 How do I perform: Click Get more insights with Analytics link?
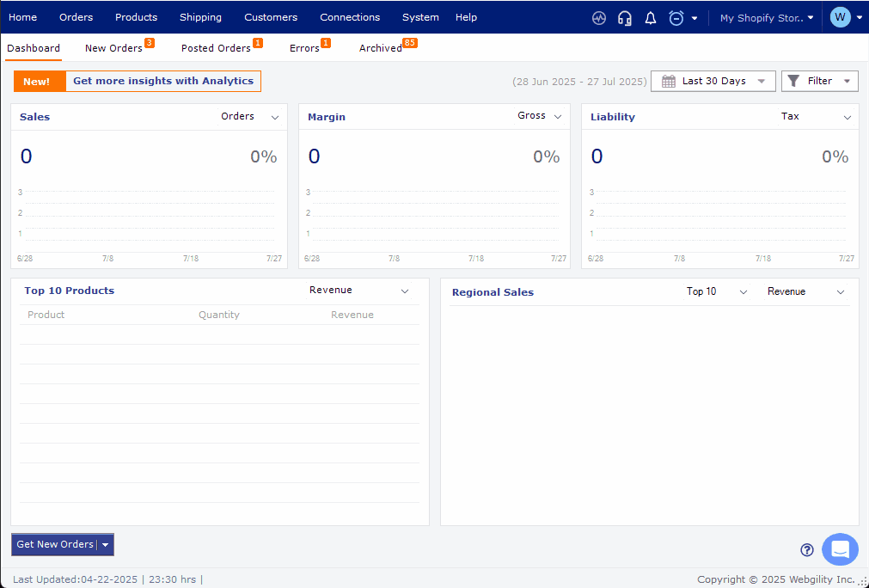point(163,82)
